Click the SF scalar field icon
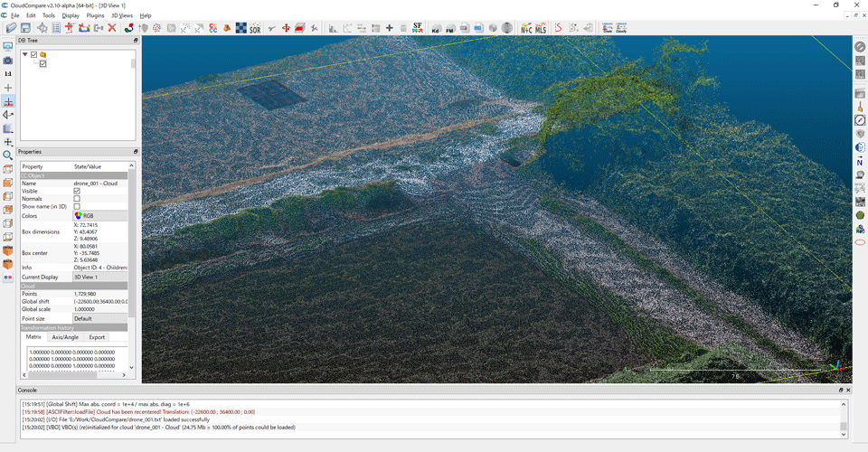This screenshot has width=868, height=452. [418, 28]
